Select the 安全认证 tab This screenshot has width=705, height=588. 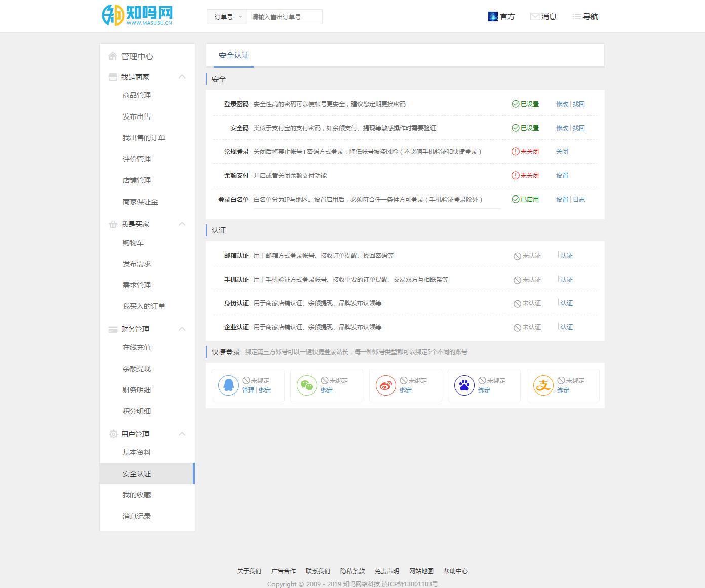pyautogui.click(x=233, y=55)
